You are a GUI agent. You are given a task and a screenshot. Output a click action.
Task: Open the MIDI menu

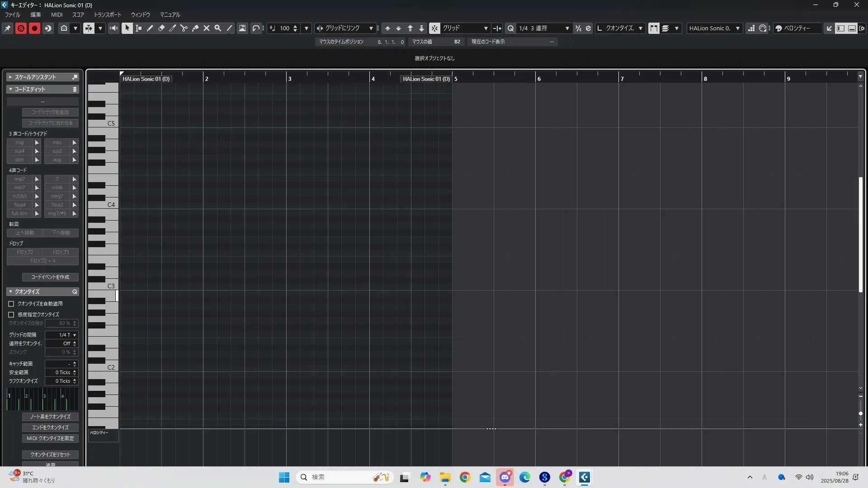[57, 15]
